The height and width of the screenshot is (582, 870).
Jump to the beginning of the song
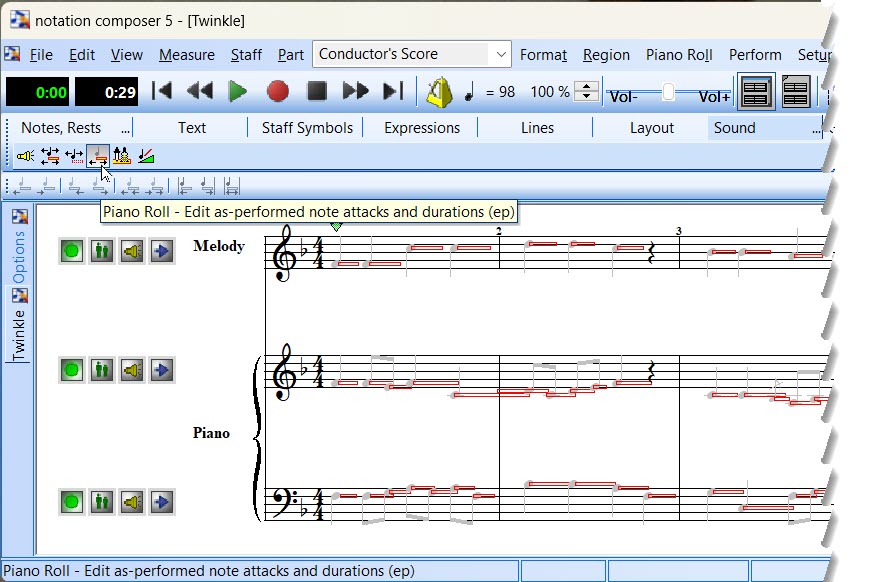point(162,92)
